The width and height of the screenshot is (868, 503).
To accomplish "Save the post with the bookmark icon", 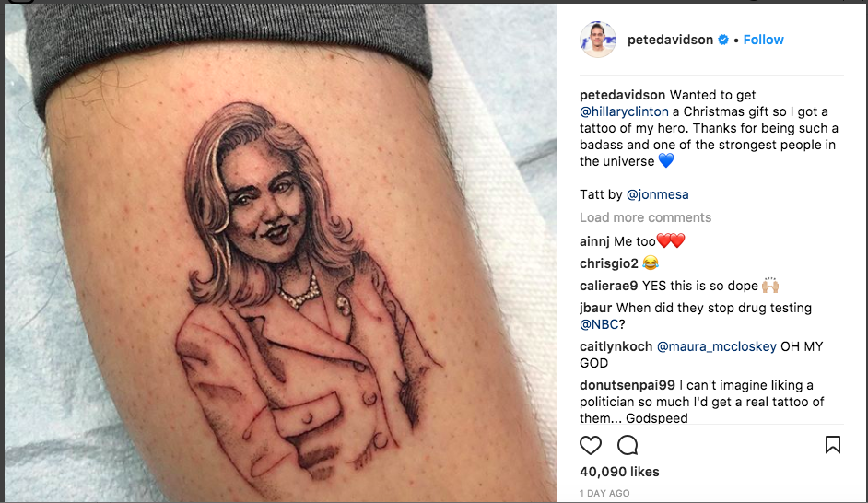I will (833, 444).
